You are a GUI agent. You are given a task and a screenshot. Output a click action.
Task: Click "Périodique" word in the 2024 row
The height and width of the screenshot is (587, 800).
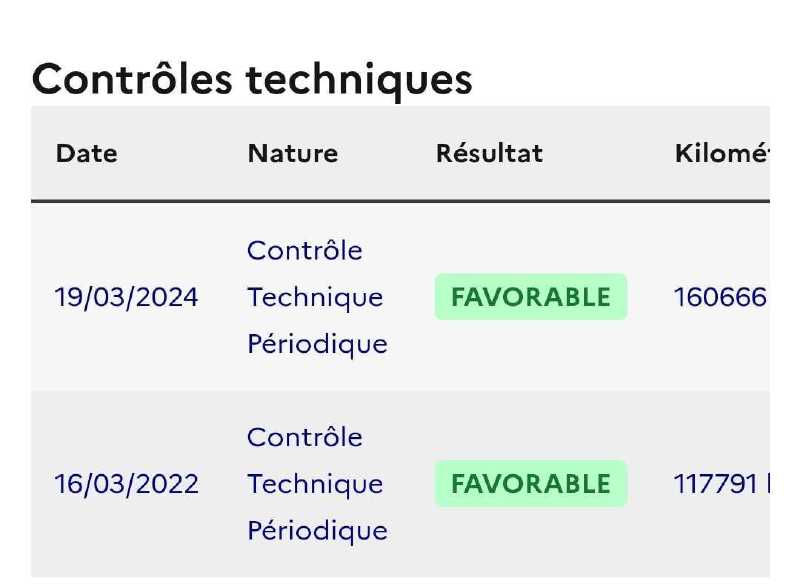click(x=317, y=344)
